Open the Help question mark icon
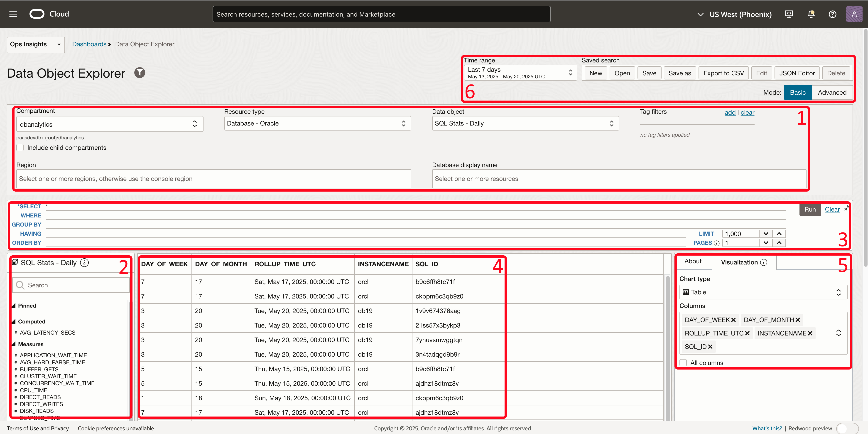868x434 pixels. [x=833, y=14]
